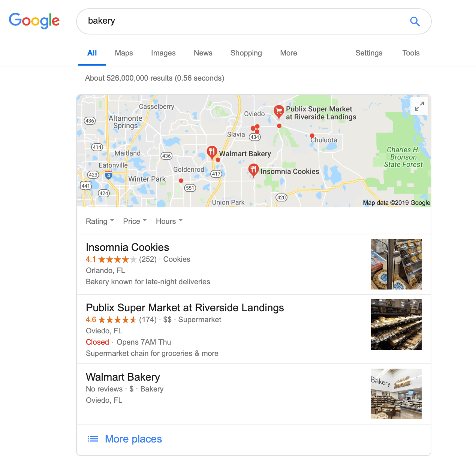The image size is (476, 465).
Task: Select the Publix shopping cart map pin
Action: 278,112
